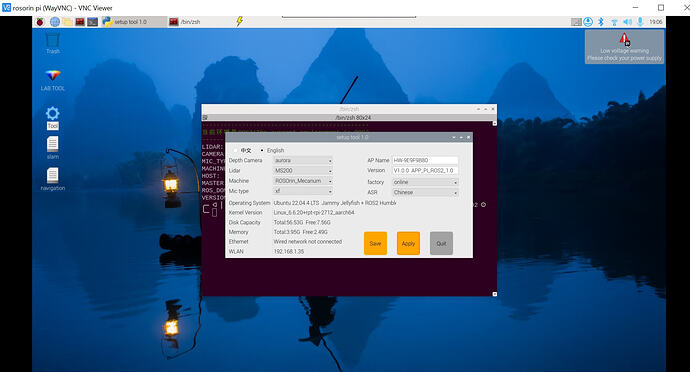Select the Trash desktop icon
Screen dimensions: 690x372
52,43
